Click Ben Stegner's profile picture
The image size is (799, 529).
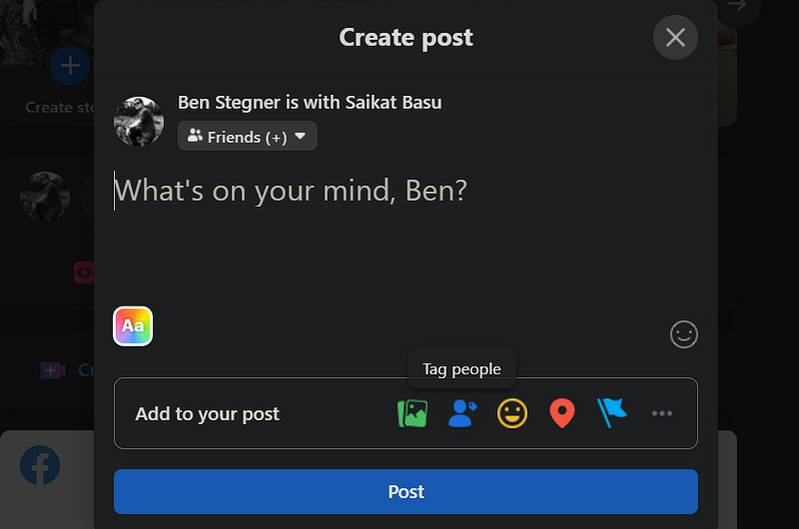(139, 122)
